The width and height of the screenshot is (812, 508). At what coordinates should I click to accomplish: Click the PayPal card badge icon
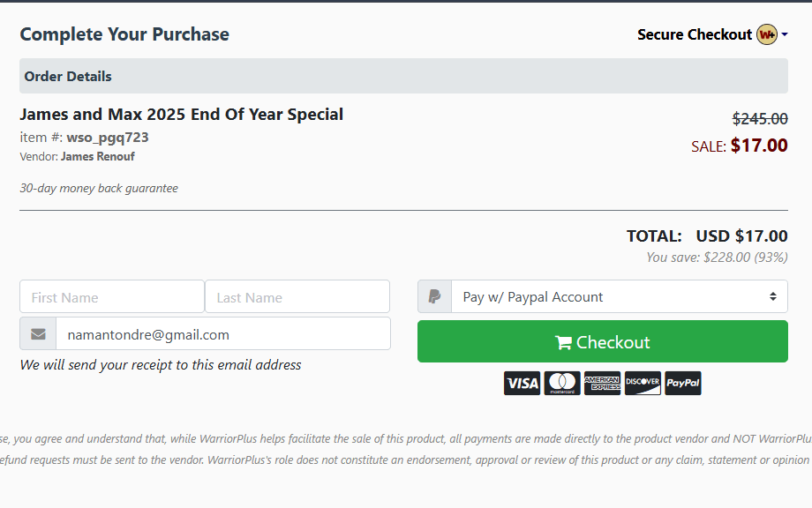click(682, 383)
